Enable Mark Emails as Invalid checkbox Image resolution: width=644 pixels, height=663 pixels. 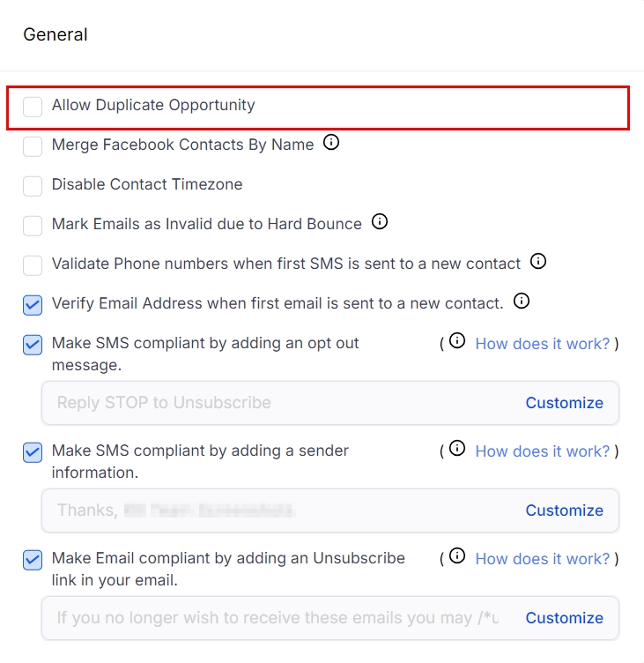pyautogui.click(x=33, y=226)
